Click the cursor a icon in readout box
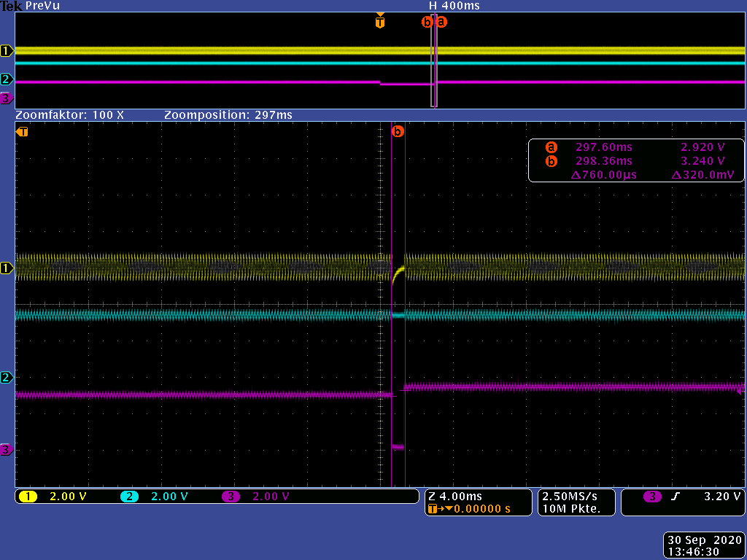This screenshot has width=747, height=560. click(x=551, y=147)
